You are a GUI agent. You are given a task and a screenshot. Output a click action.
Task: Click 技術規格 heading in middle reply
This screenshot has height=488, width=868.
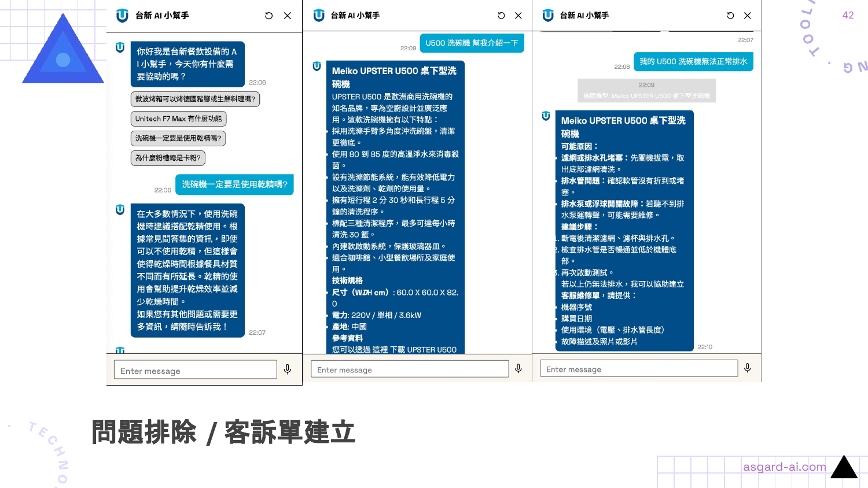[x=347, y=280]
